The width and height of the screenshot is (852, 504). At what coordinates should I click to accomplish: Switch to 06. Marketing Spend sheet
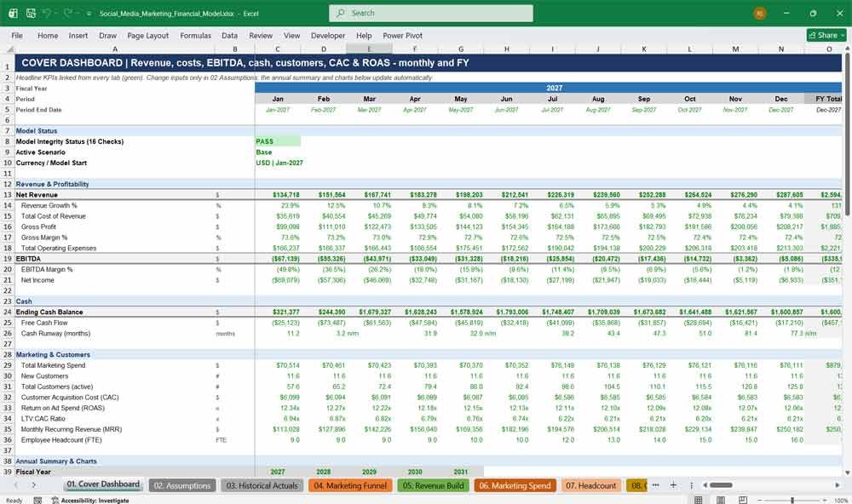(x=515, y=485)
